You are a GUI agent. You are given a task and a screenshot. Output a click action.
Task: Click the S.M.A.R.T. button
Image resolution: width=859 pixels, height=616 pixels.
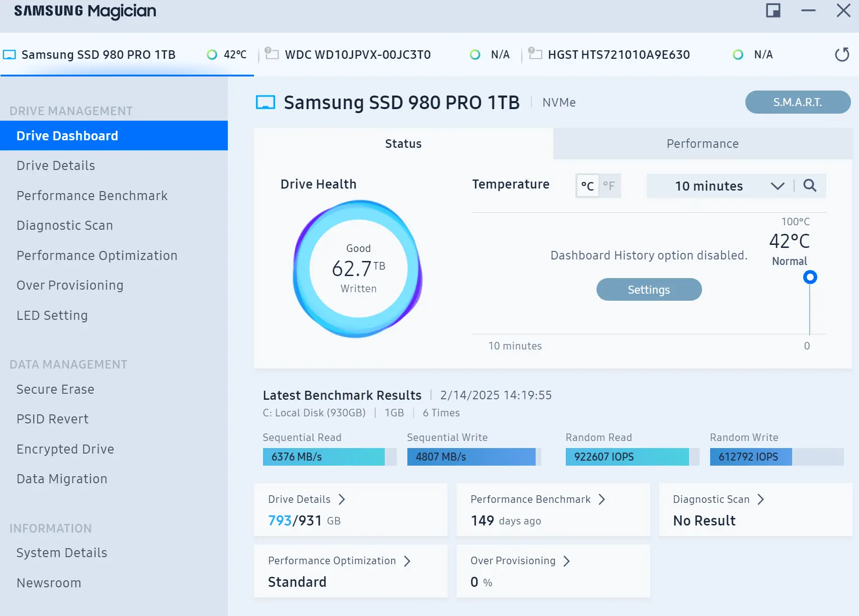point(798,102)
